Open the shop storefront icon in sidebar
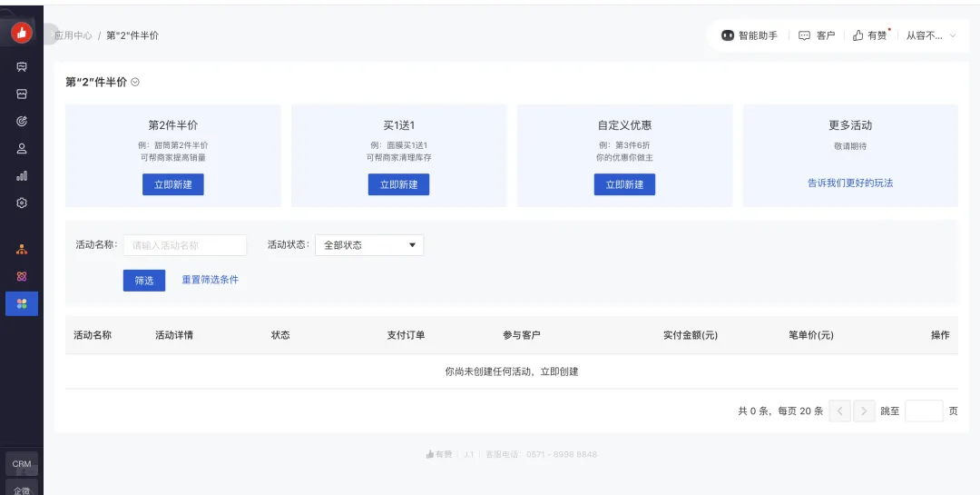The width and height of the screenshot is (980, 495). pos(22,94)
